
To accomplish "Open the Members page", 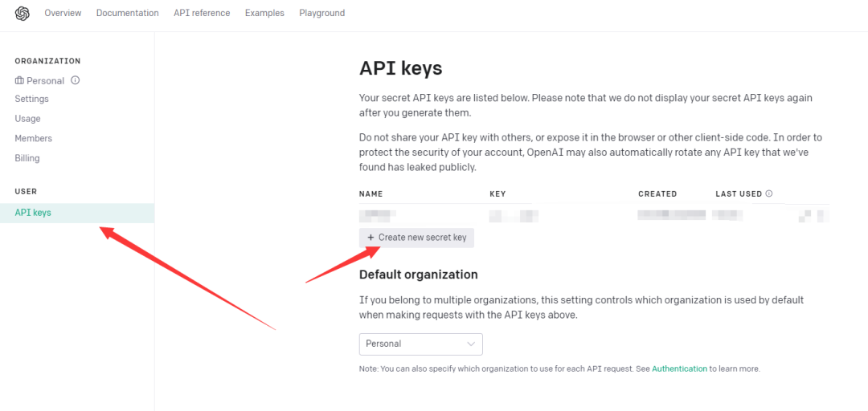I will [x=33, y=138].
